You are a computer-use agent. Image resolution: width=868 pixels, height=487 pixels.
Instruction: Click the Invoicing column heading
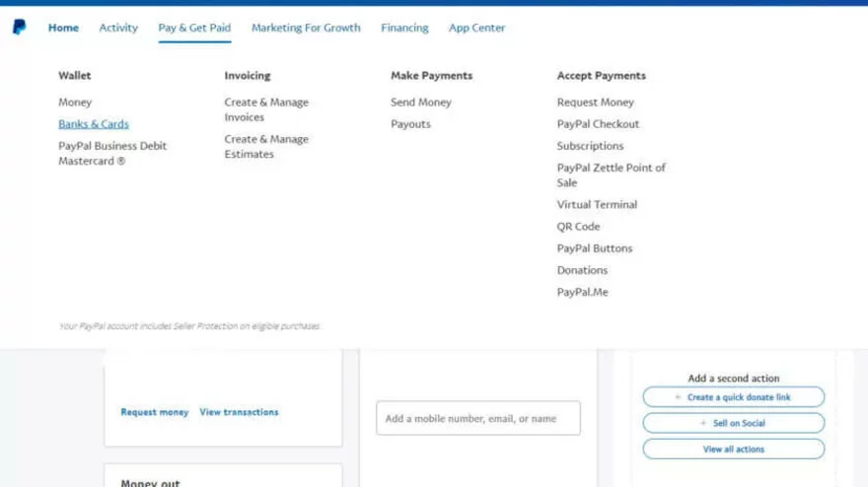tap(248, 76)
